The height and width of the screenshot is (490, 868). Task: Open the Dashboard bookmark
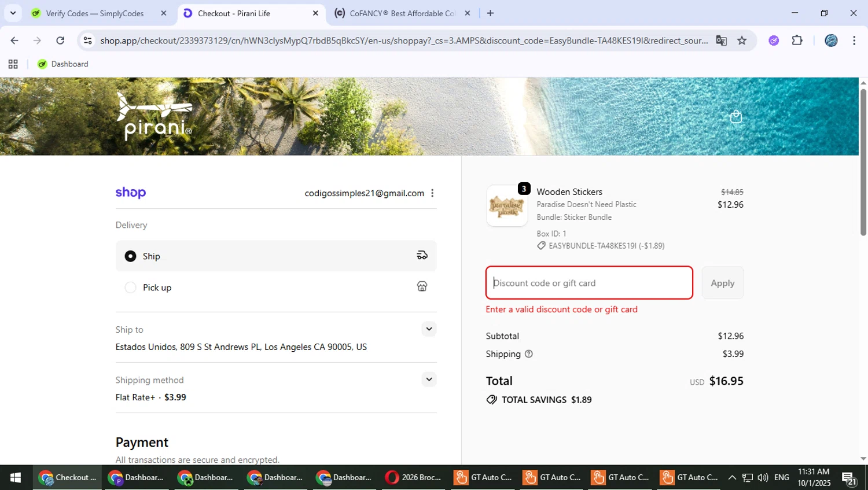click(63, 64)
